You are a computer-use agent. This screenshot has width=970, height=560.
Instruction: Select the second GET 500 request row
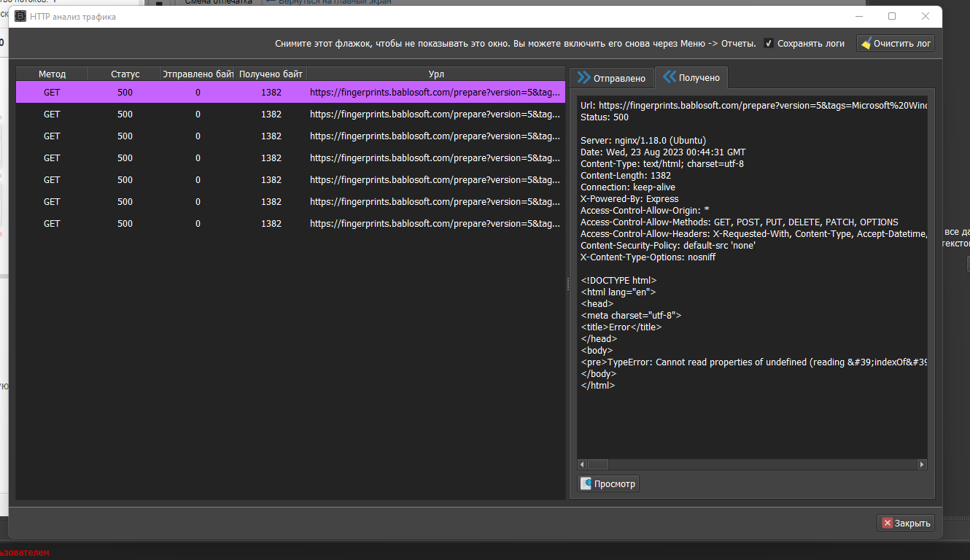coord(290,114)
